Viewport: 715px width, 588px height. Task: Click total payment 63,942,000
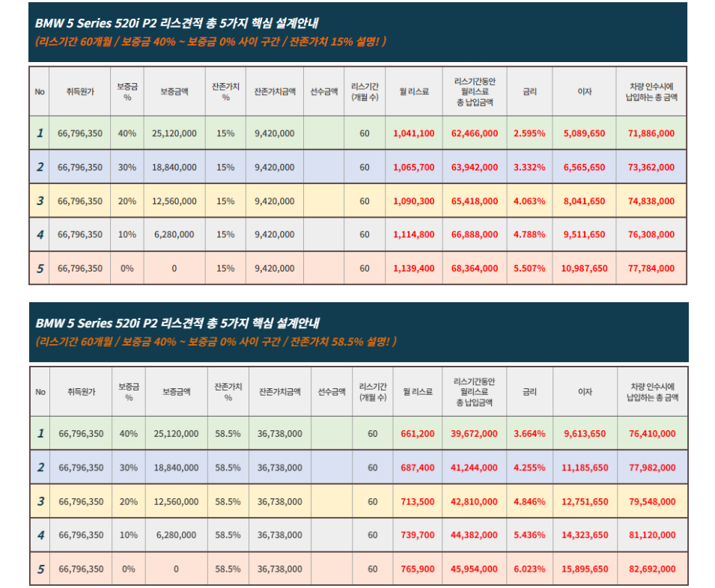point(474,167)
